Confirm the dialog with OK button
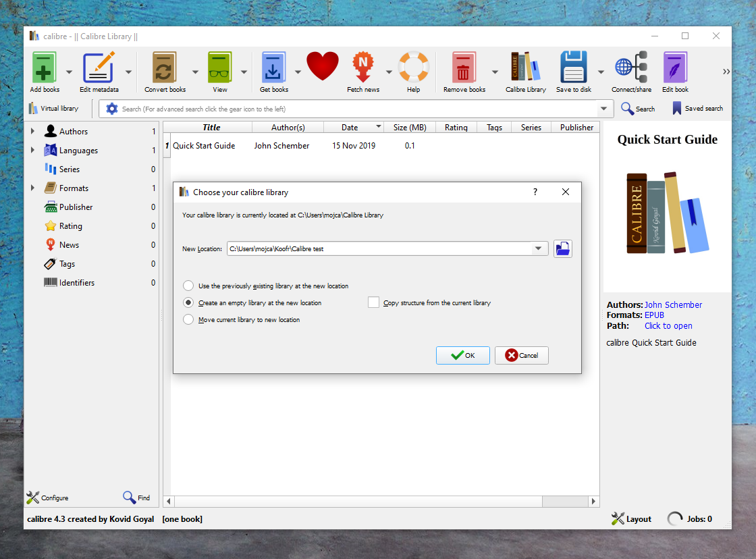 pyautogui.click(x=462, y=355)
